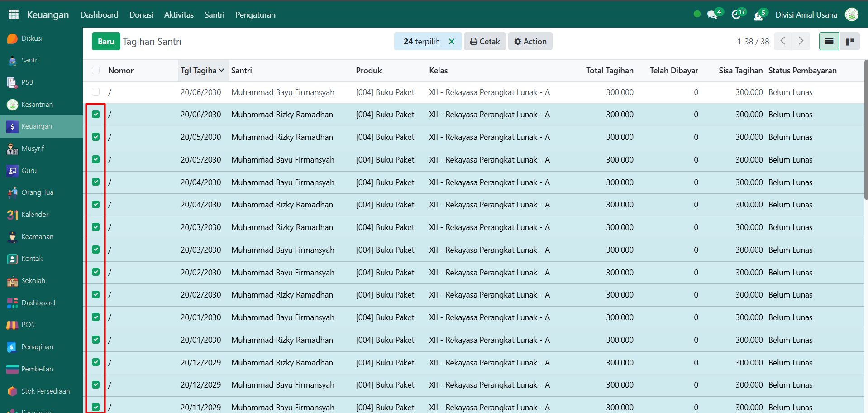Toggle the select-all checkbox in table header

tap(95, 71)
